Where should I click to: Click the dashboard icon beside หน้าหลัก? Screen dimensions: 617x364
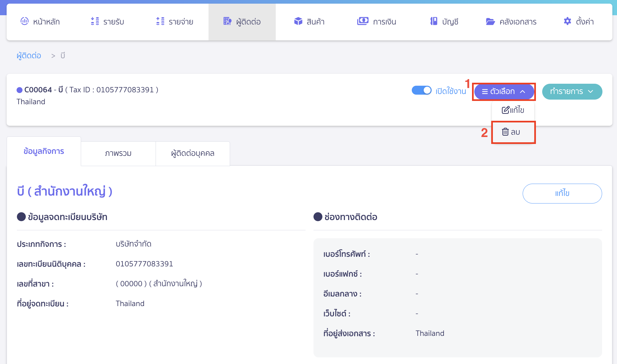pyautogui.click(x=24, y=21)
